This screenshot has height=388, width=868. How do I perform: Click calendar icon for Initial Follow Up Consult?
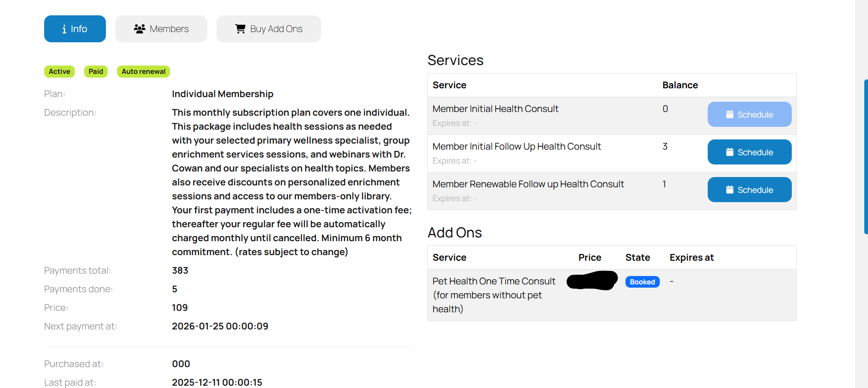pyautogui.click(x=730, y=152)
